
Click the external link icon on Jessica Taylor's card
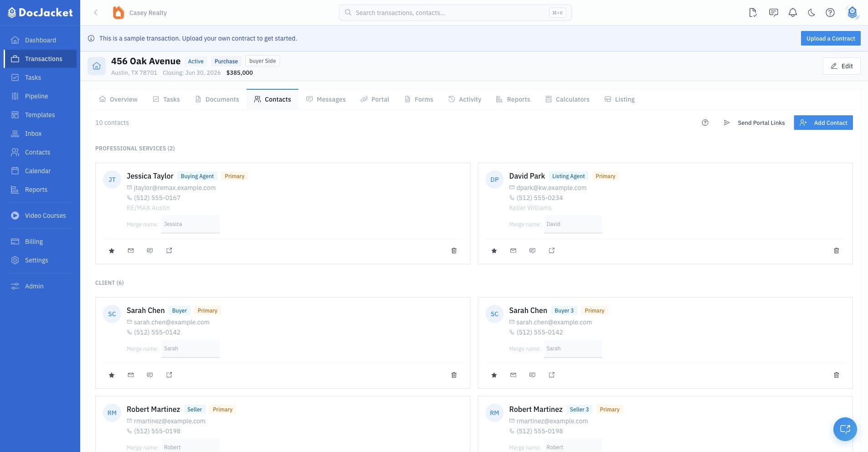coord(169,251)
